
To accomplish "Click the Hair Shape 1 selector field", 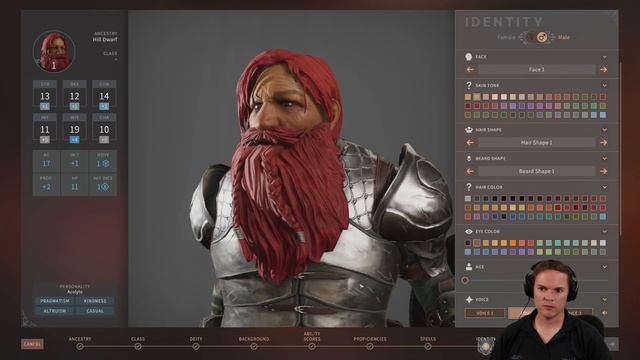I will [537, 142].
